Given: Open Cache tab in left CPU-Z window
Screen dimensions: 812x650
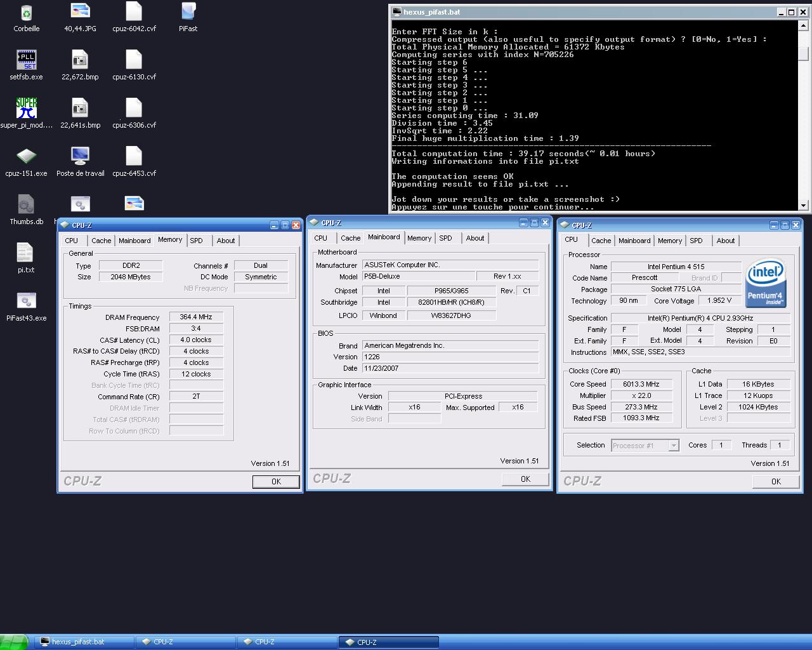Looking at the screenshot, I should coord(101,241).
